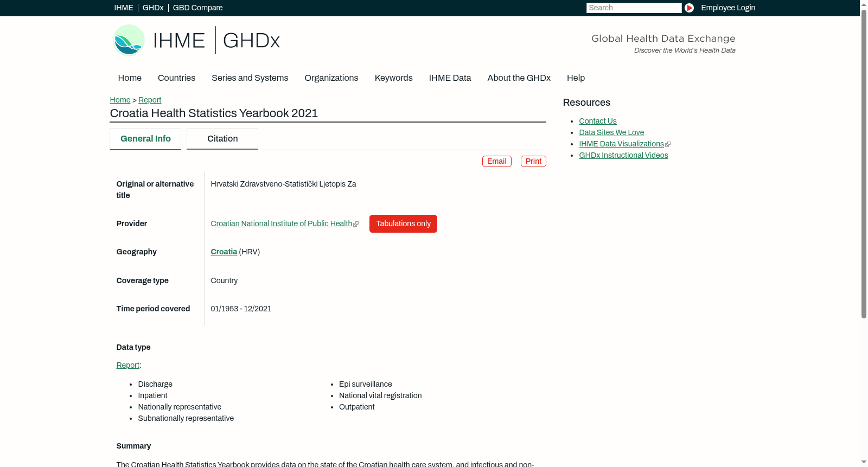Click the Global Health Data Exchange tagline
Viewport: 868px width, 467px height.
pos(663,39)
